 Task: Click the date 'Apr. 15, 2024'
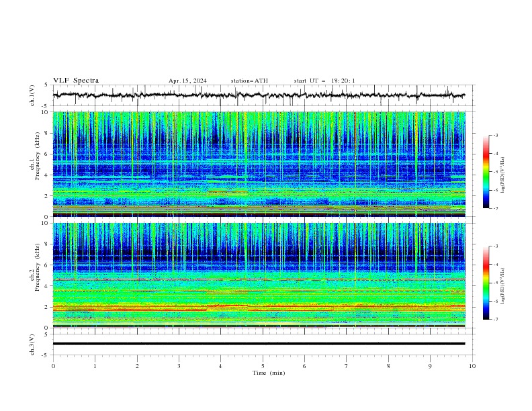187,81
